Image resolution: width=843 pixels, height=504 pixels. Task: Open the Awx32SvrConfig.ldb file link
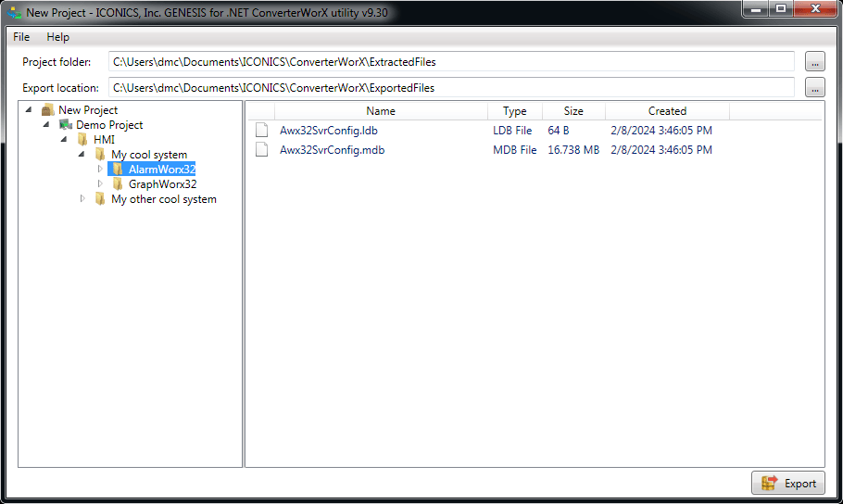(x=329, y=130)
